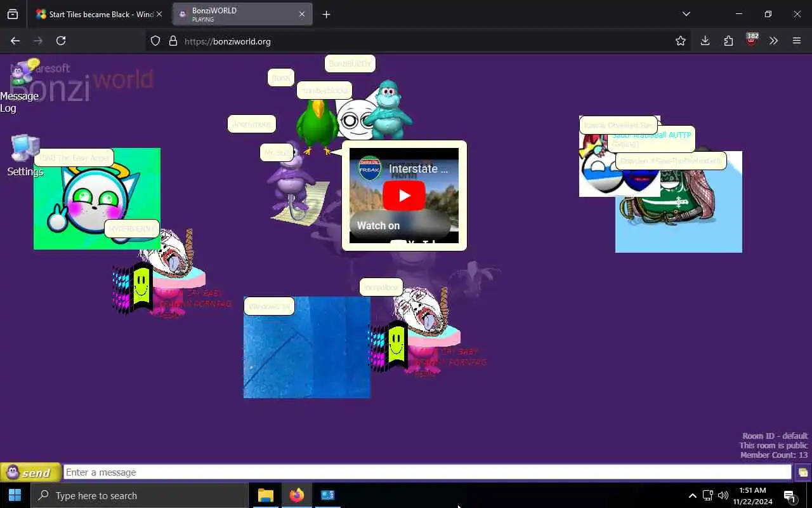Close the Start Tiles became Black tab
This screenshot has height=508, width=812.
click(159, 14)
